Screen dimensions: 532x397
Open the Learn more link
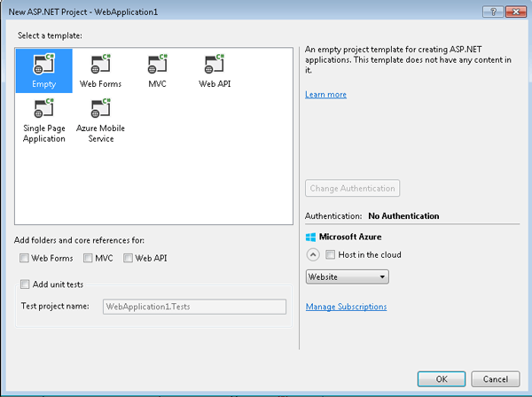325,95
